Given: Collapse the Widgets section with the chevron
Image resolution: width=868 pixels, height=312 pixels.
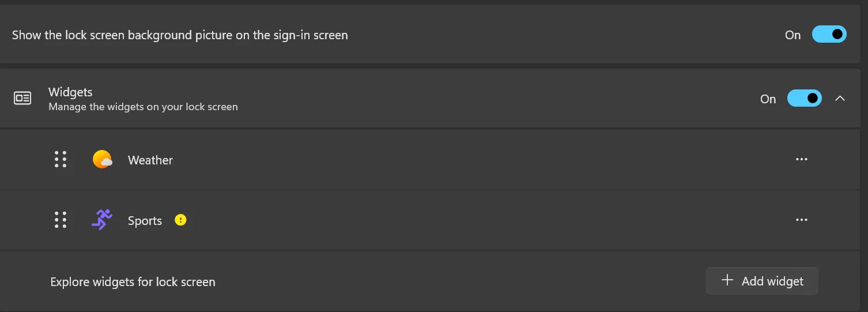Looking at the screenshot, I should tap(840, 99).
